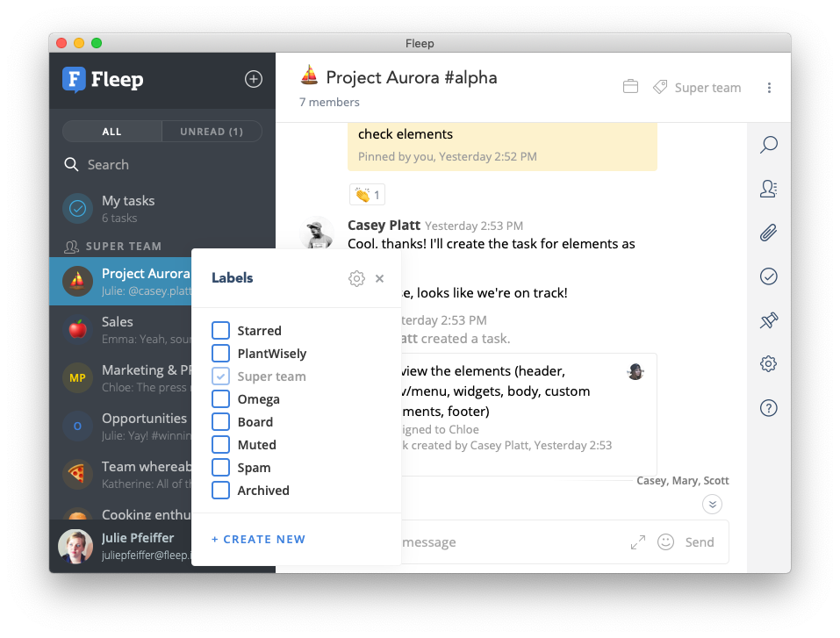This screenshot has height=638, width=840.
Task: Check the PlantWisely label checkbox
Action: [x=220, y=354]
